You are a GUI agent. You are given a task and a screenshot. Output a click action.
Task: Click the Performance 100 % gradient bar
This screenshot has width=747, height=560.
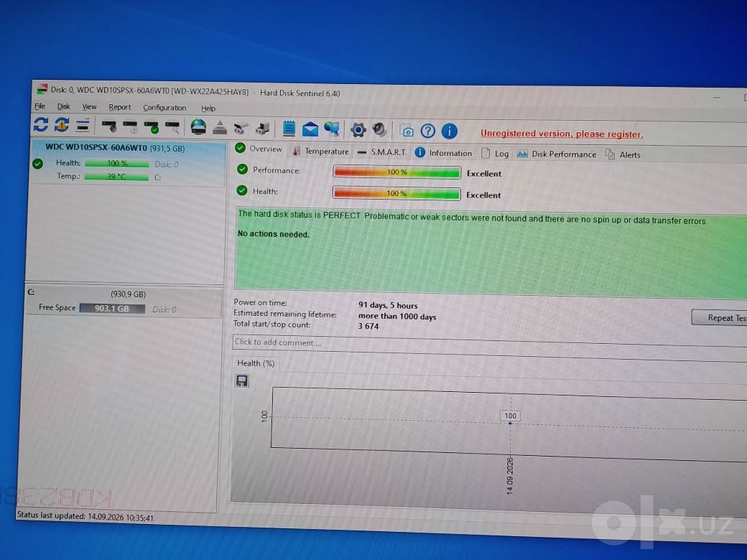pyautogui.click(x=397, y=172)
